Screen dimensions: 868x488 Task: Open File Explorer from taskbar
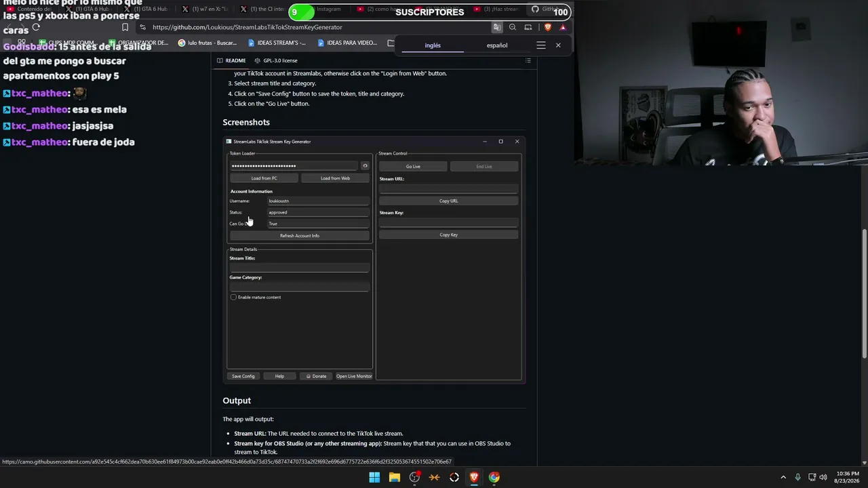(394, 477)
